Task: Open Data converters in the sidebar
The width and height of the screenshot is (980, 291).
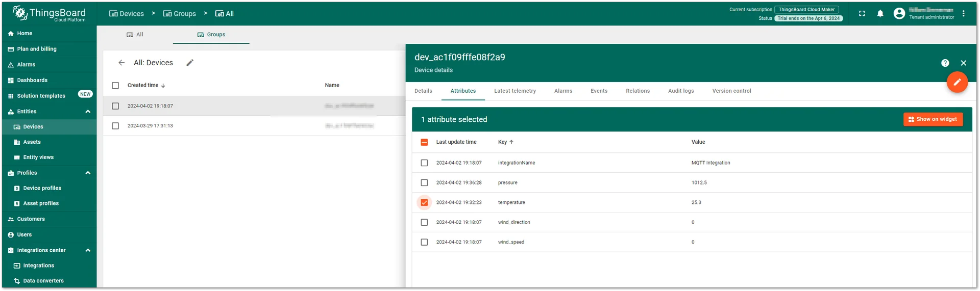Action: pyautogui.click(x=43, y=281)
